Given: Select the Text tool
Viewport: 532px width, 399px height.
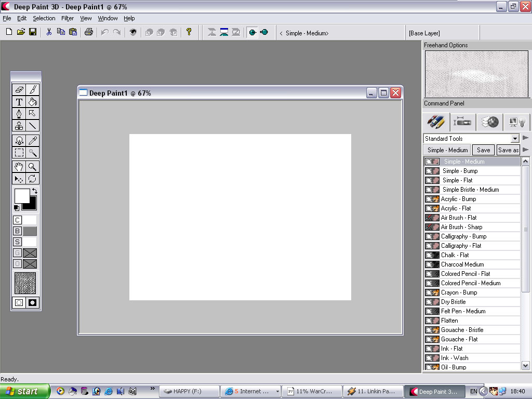Looking at the screenshot, I should tap(19, 102).
